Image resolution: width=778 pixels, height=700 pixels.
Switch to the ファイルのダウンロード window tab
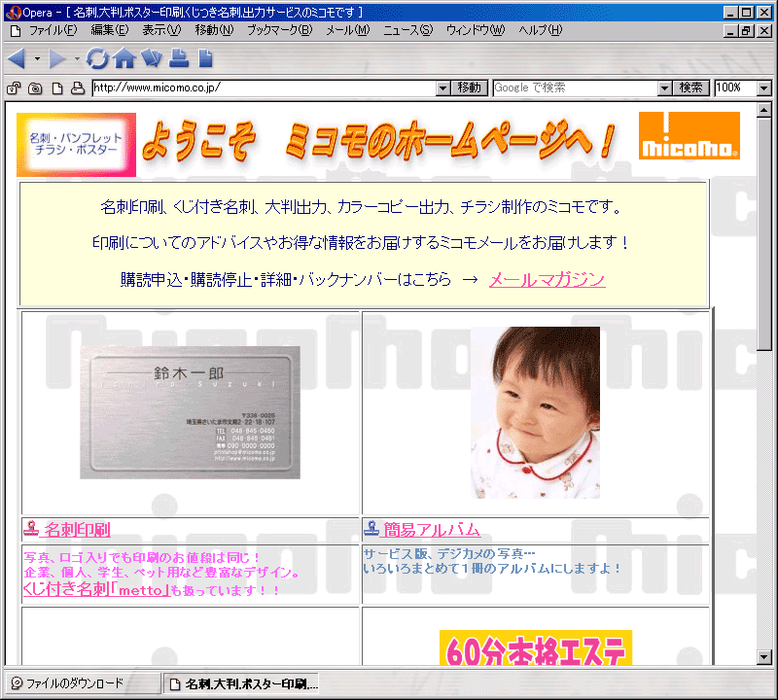pyautogui.click(x=83, y=683)
